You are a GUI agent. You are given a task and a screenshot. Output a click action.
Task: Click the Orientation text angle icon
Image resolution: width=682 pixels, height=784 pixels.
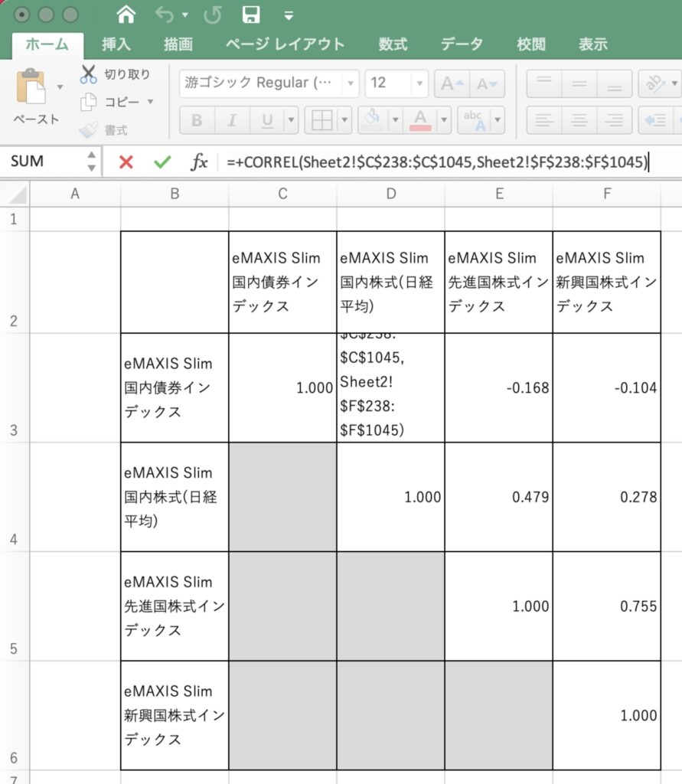[655, 83]
